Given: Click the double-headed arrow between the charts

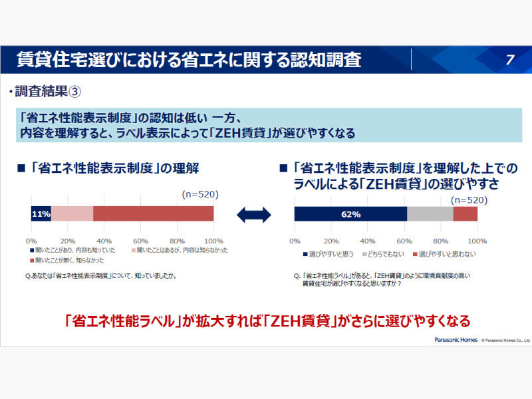Looking at the screenshot, I should pyautogui.click(x=254, y=214).
